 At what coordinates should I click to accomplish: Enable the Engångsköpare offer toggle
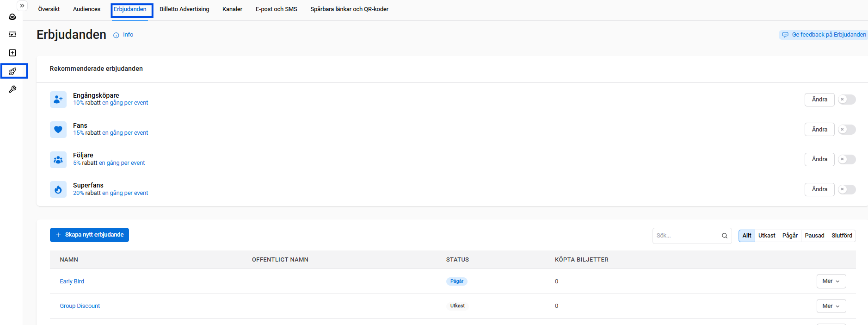(847, 100)
